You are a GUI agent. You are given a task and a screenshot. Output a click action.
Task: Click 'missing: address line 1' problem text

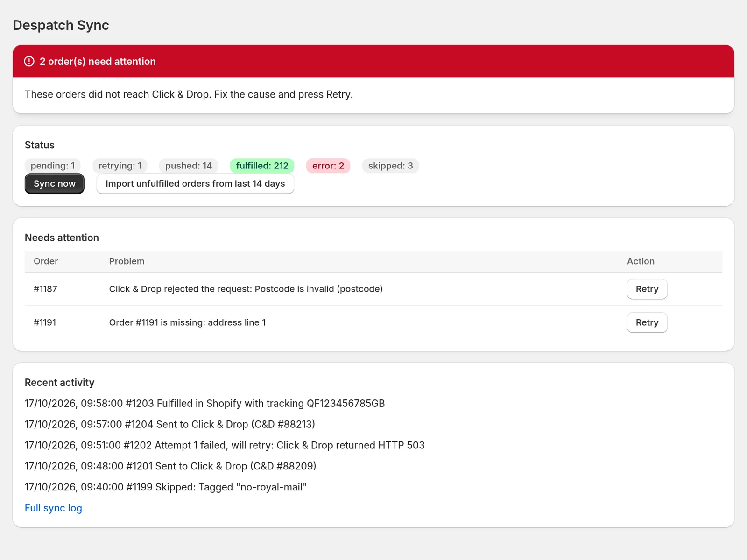pos(187,322)
